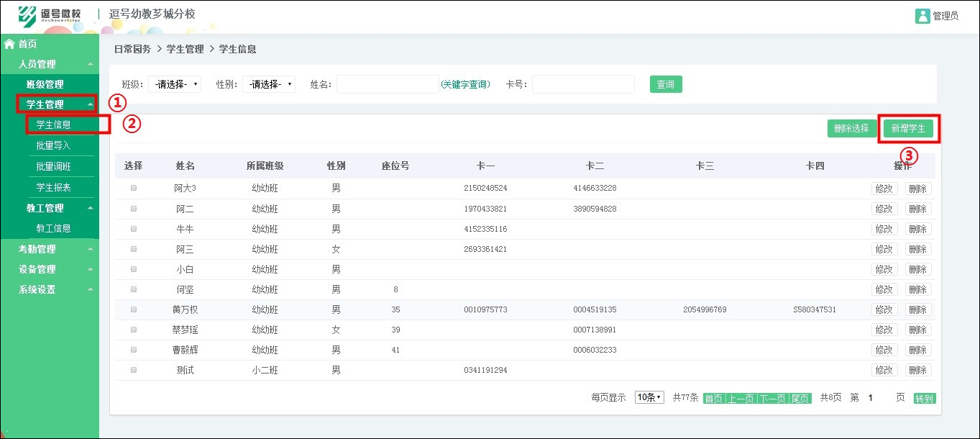The width and height of the screenshot is (980, 439).
Task: Click the home icon next to 首页
Action: (9, 43)
